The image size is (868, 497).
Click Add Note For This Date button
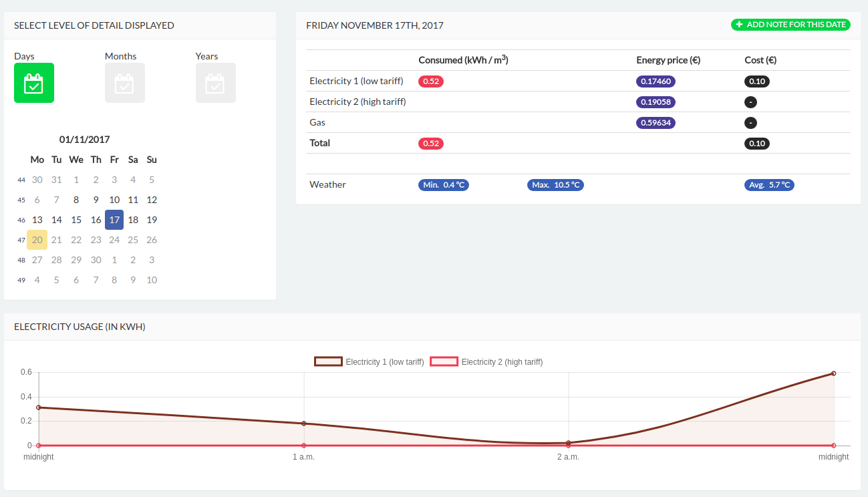click(790, 25)
